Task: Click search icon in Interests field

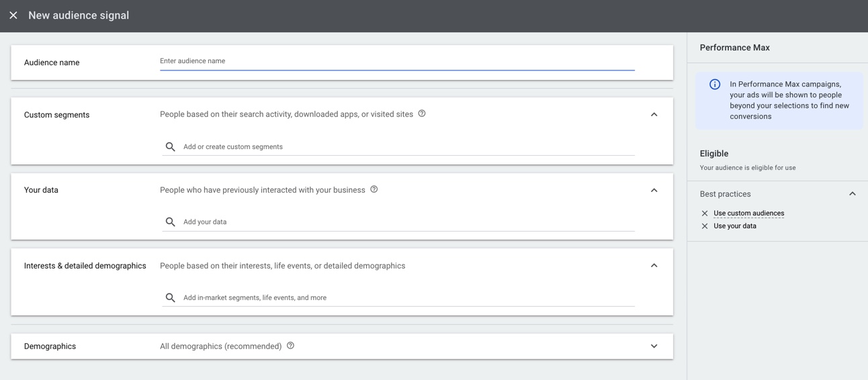Action: coord(171,298)
